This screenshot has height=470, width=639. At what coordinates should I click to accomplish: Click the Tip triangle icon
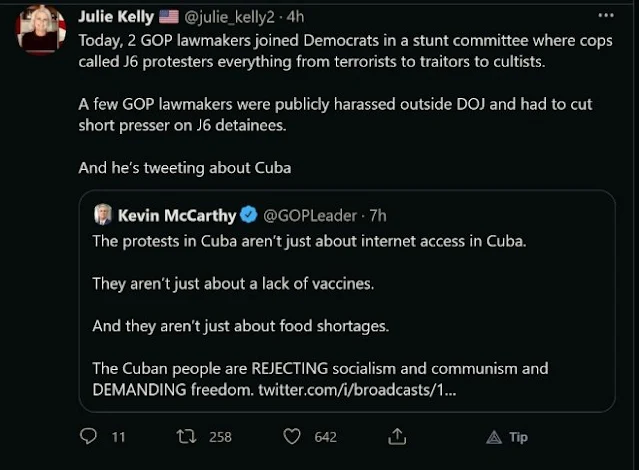pyautogui.click(x=494, y=437)
